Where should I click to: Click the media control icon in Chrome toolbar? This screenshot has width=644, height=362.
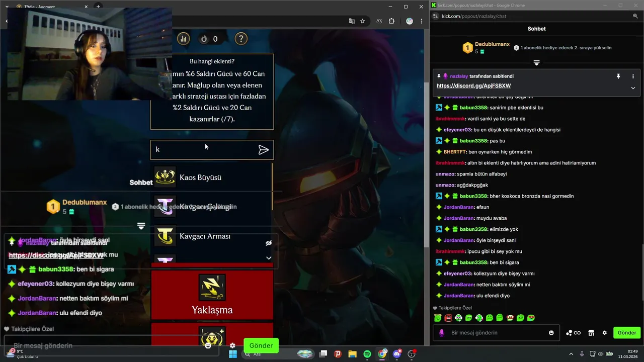click(379, 21)
